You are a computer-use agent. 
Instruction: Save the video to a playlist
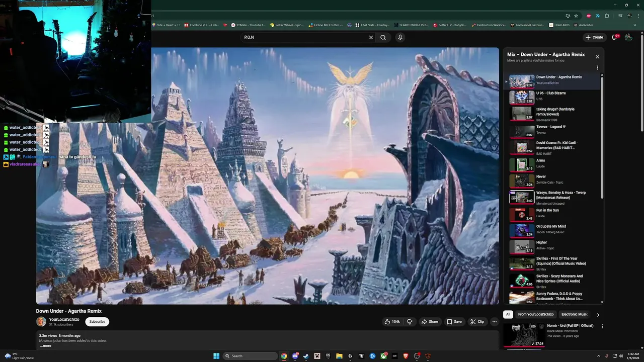pyautogui.click(x=454, y=322)
